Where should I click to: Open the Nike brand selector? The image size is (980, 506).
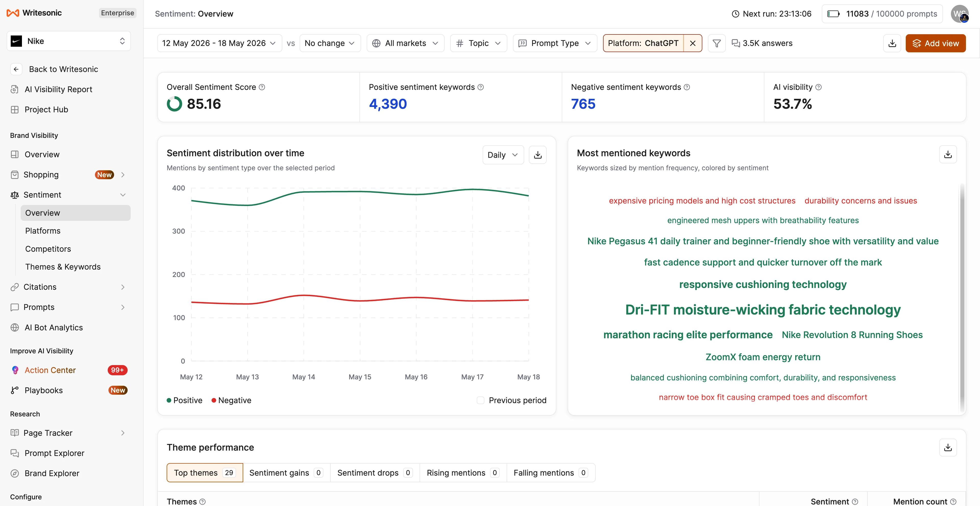[68, 41]
